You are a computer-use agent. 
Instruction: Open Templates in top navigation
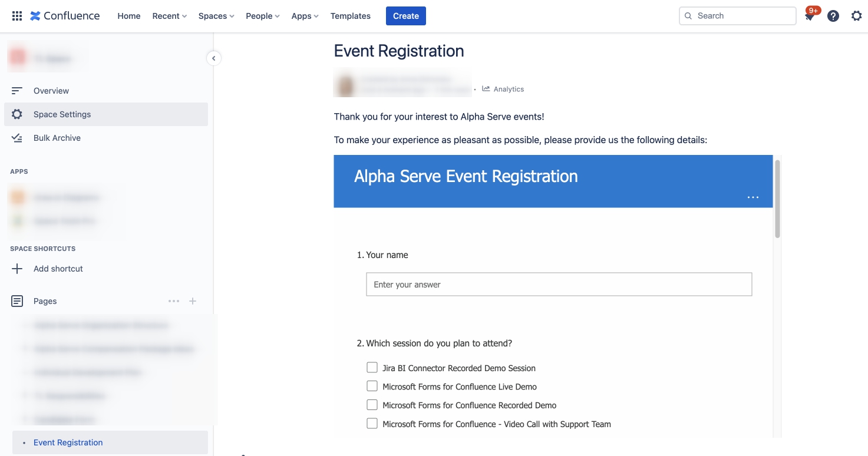pos(351,16)
